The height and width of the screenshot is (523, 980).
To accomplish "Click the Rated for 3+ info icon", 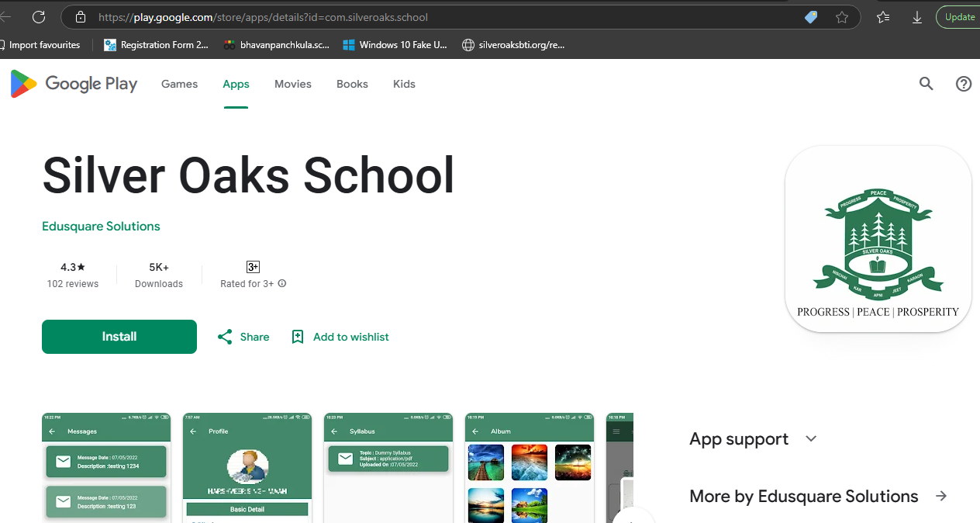I will (x=282, y=283).
